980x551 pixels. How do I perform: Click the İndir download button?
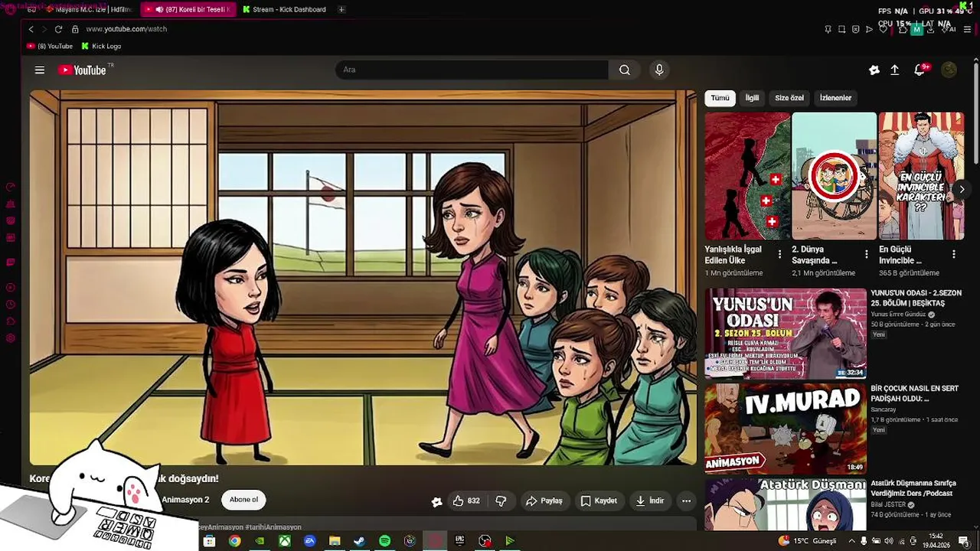(650, 500)
